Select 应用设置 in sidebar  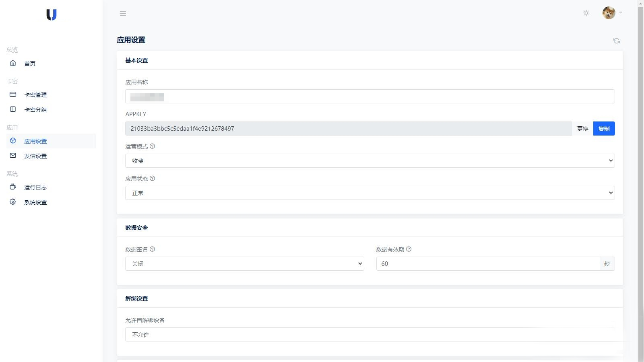pyautogui.click(x=51, y=141)
